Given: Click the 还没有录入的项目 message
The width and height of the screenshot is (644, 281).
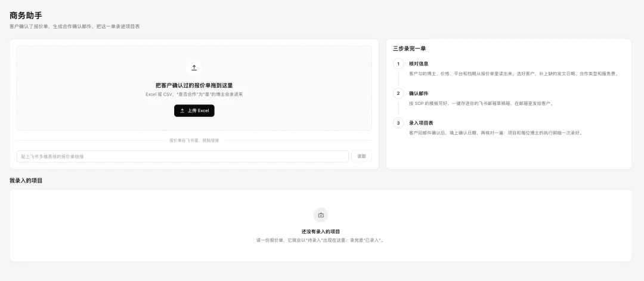Looking at the screenshot, I should 321,231.
